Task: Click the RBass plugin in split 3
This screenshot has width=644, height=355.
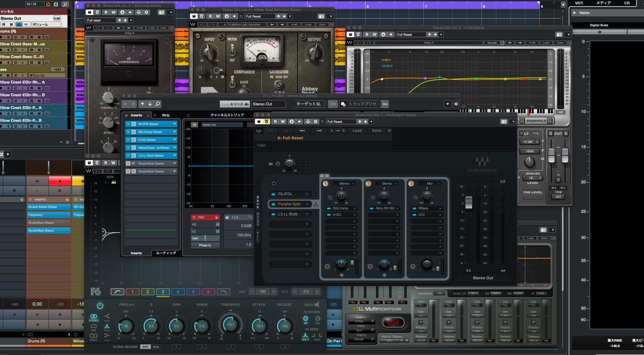Action: point(423,209)
